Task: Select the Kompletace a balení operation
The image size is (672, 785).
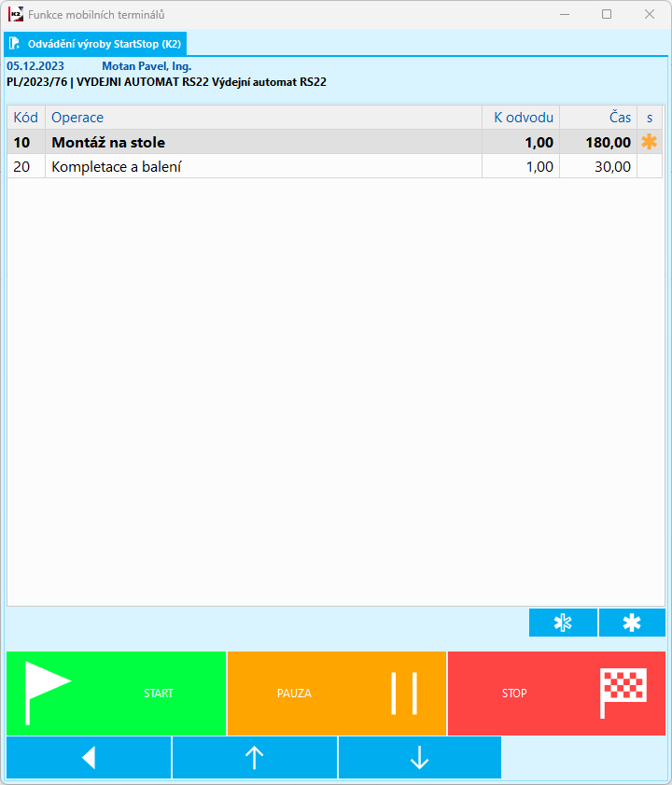Action: [x=263, y=166]
